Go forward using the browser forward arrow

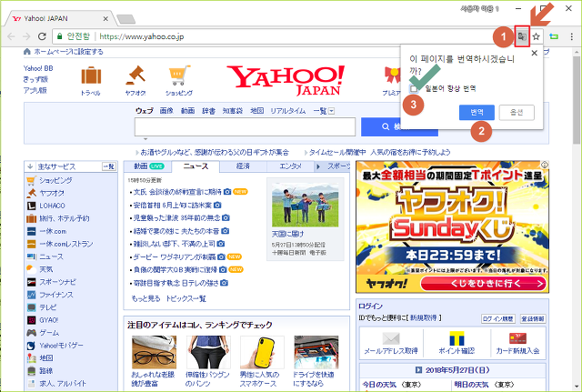pos(26,36)
